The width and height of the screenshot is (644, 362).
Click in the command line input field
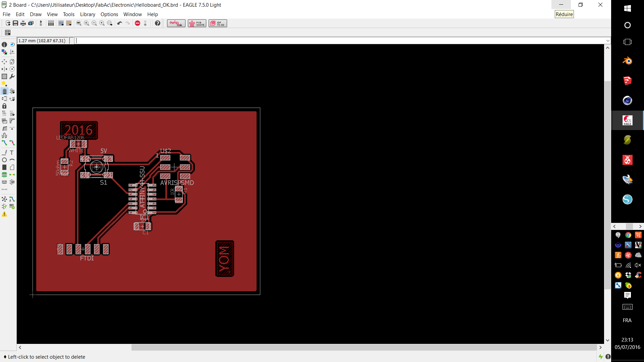click(x=335, y=41)
